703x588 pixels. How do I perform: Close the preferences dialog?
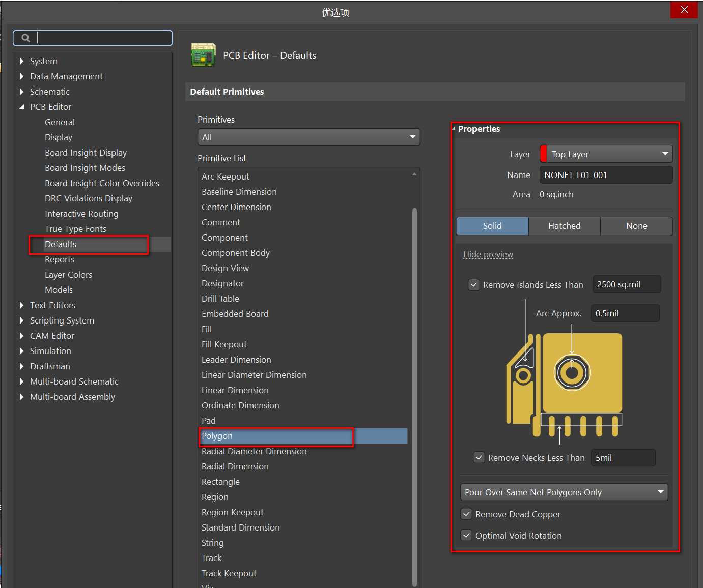click(x=684, y=10)
